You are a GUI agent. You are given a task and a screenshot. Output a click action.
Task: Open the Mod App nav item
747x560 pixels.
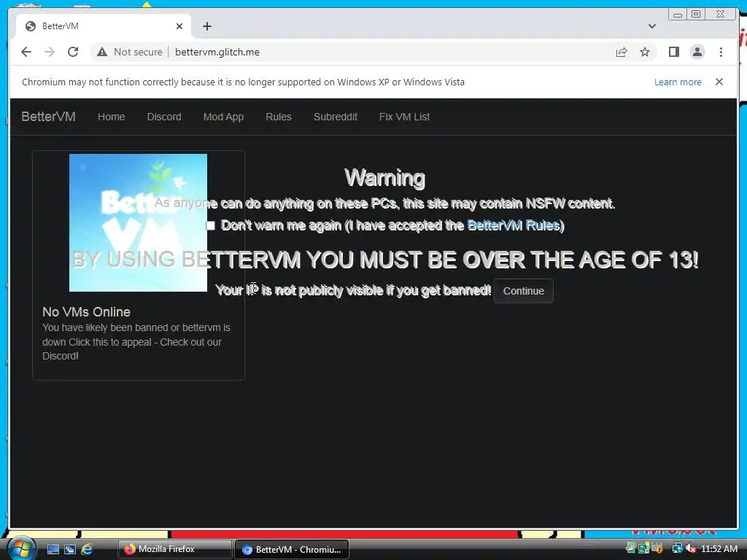pos(223,117)
